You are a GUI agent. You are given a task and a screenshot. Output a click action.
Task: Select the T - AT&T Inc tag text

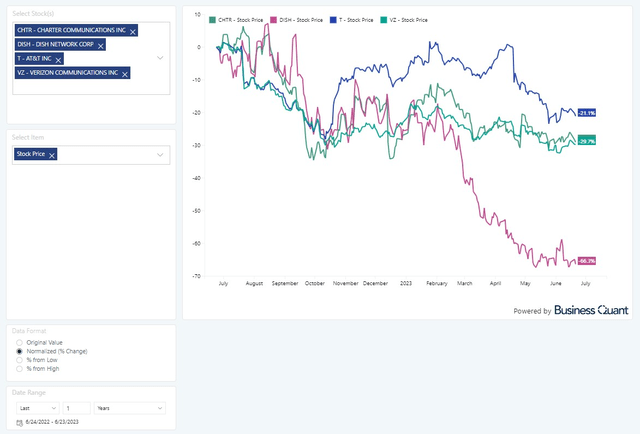point(34,59)
